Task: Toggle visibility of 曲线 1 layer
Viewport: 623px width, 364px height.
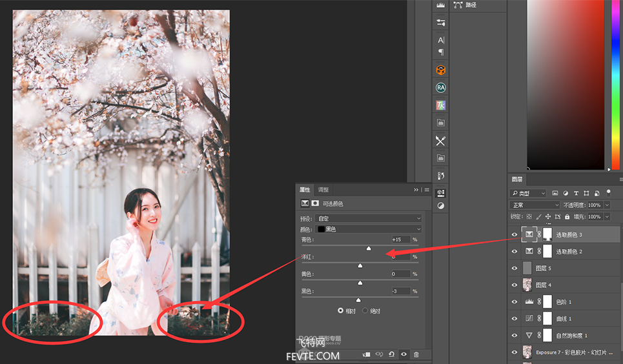Action: [515, 319]
